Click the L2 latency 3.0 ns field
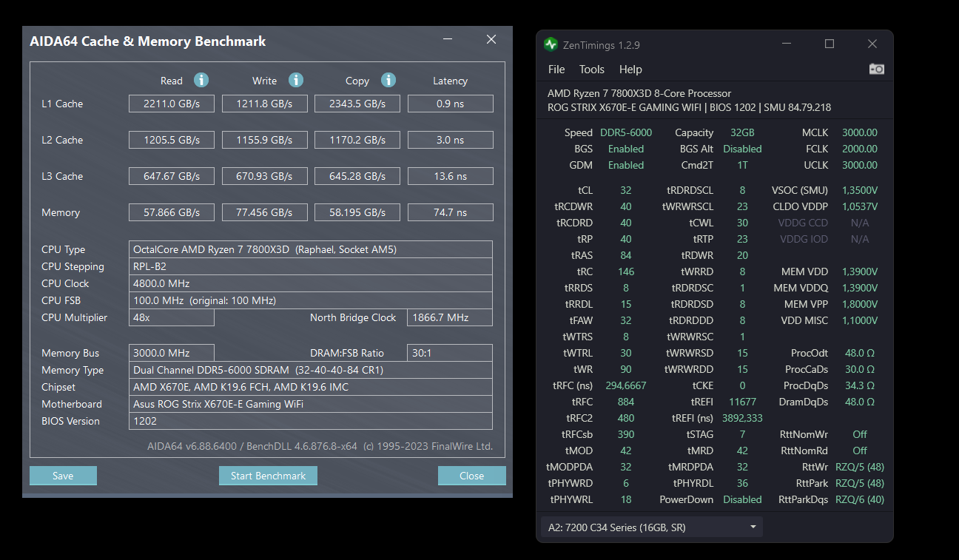Screen dimensions: 959x560 pyautogui.click(x=451, y=140)
